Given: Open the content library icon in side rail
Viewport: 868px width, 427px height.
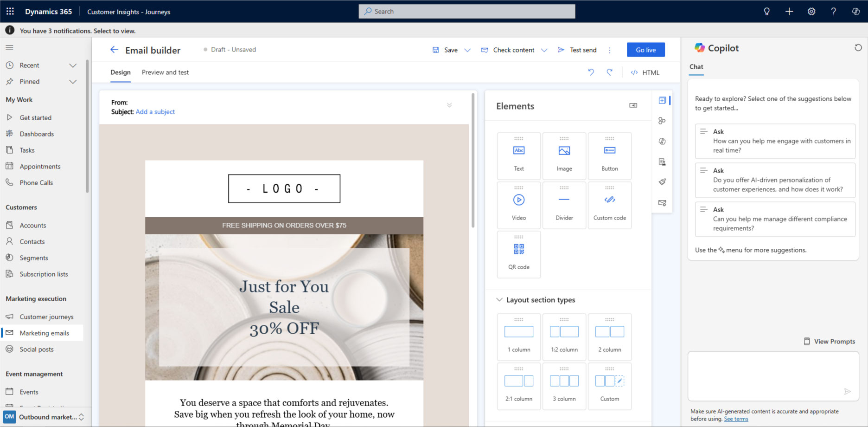Looking at the screenshot, I should coord(662,162).
